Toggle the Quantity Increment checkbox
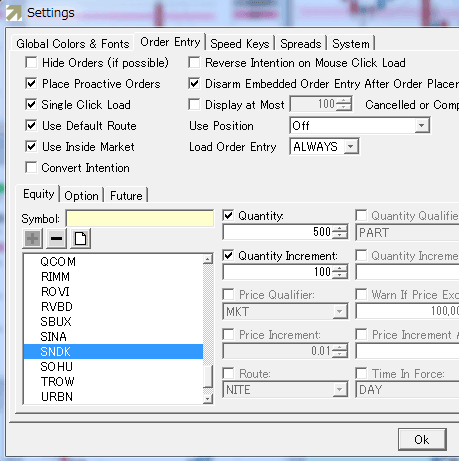The image size is (459, 461). [x=228, y=255]
